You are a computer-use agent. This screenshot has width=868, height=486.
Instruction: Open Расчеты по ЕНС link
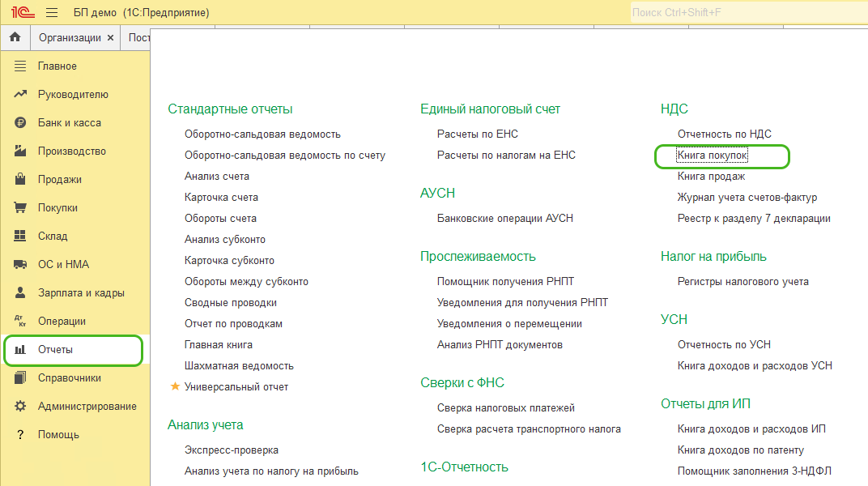(477, 134)
